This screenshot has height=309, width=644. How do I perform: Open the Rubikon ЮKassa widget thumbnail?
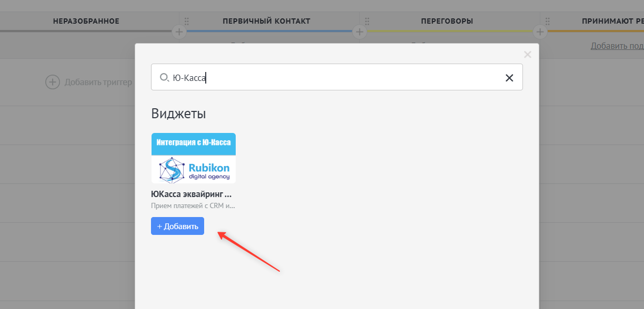click(x=193, y=158)
